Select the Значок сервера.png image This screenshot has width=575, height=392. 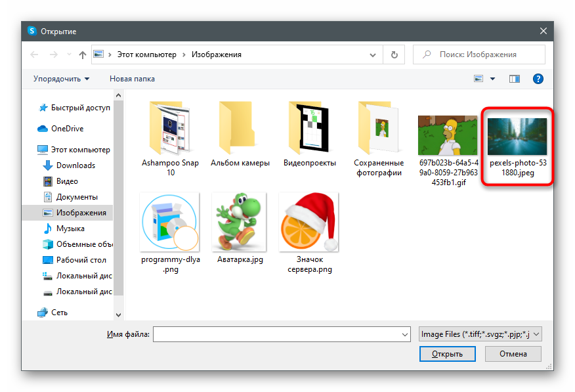tap(309, 232)
